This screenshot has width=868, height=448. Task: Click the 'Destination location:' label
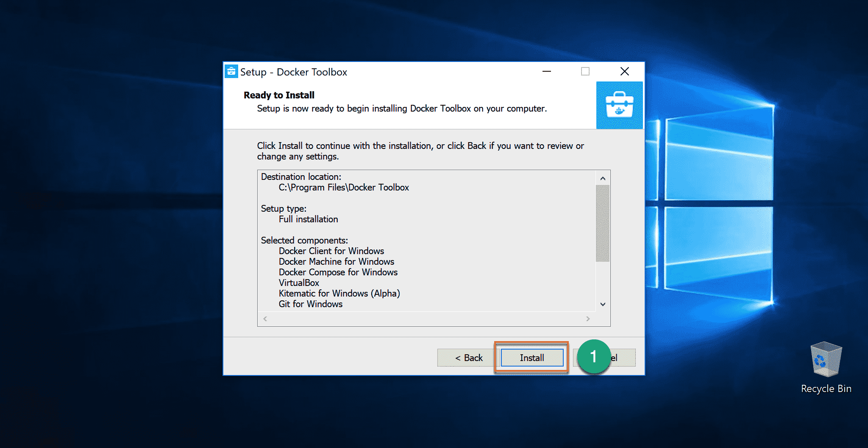tap(301, 177)
